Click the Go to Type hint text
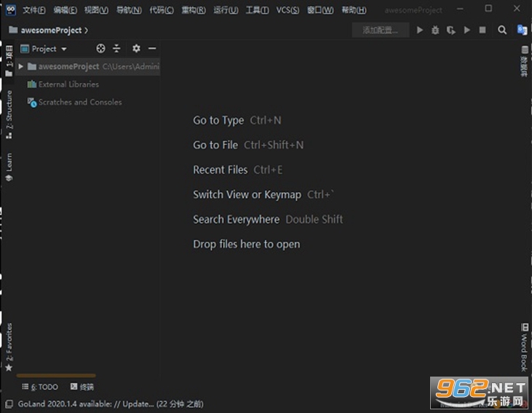 click(x=218, y=120)
